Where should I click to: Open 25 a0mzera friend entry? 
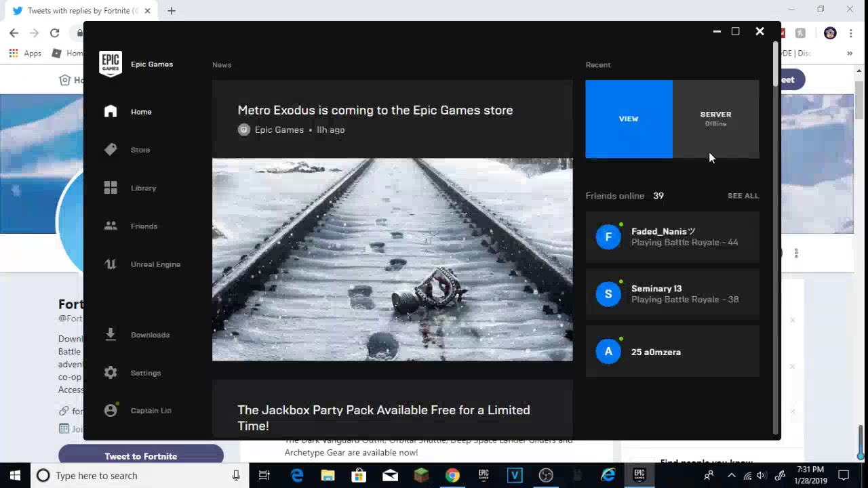(672, 351)
